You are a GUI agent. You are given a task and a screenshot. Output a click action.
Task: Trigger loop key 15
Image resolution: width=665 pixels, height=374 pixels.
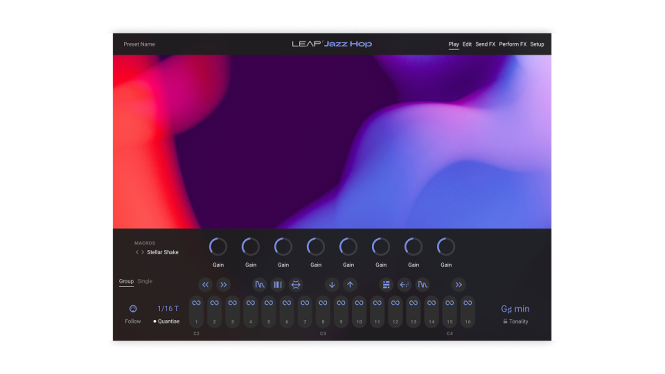pyautogui.click(x=450, y=312)
